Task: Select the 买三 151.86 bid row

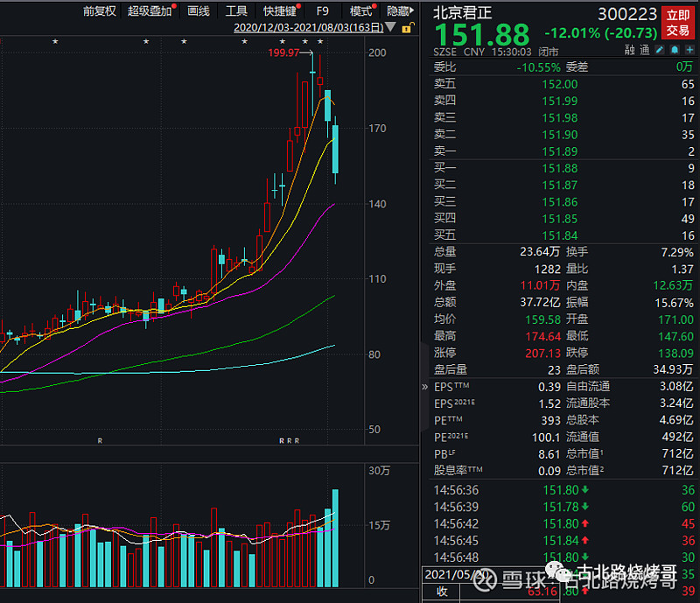Action: (x=563, y=202)
